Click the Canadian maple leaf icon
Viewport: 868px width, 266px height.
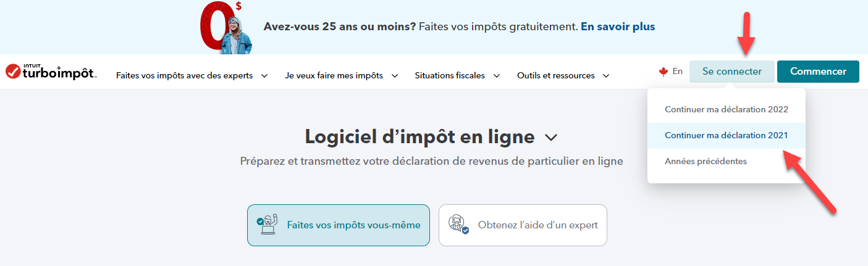(x=664, y=72)
